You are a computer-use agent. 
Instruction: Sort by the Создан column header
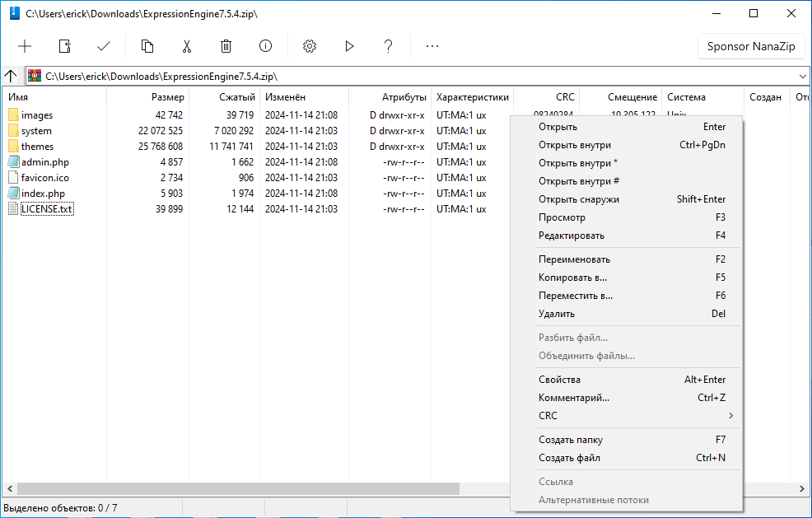[x=767, y=97]
